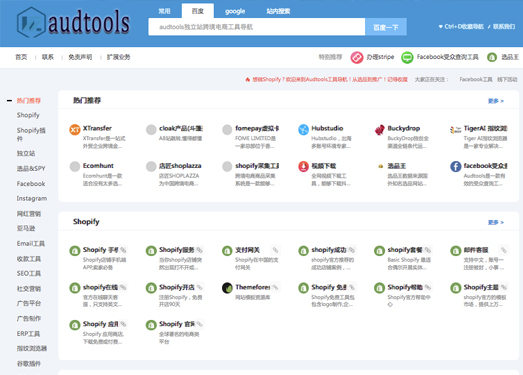Click link icon beside Themeforest

(x=276, y=287)
